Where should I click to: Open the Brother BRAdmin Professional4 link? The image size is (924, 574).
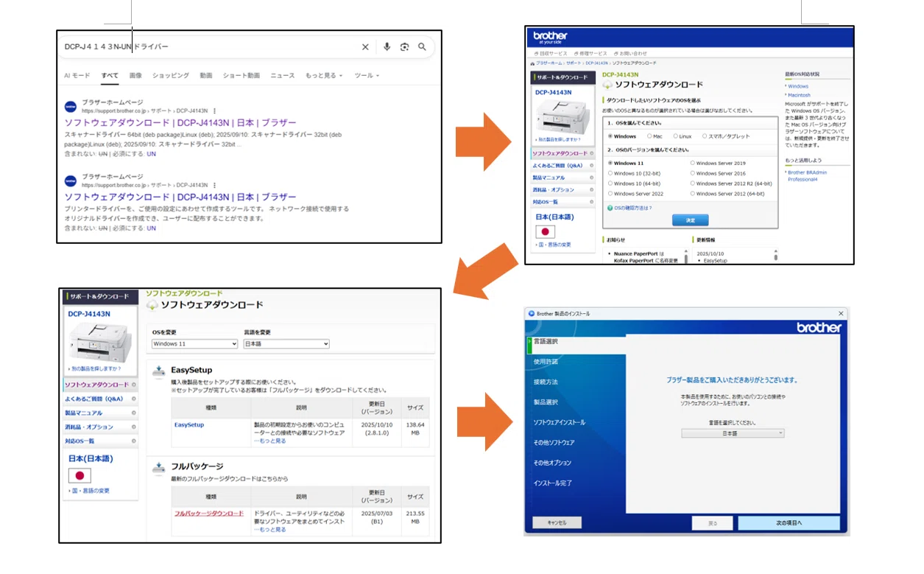tap(808, 175)
